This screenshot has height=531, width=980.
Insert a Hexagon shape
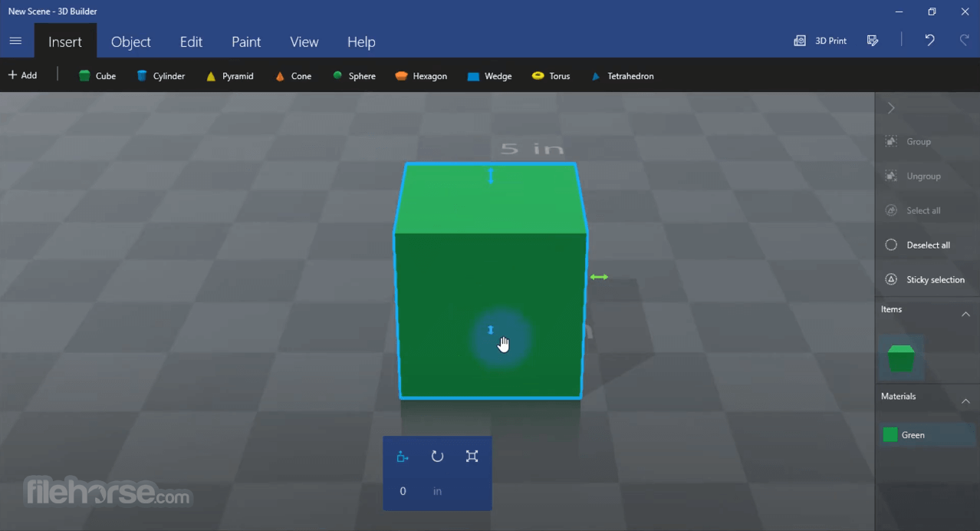tap(421, 76)
